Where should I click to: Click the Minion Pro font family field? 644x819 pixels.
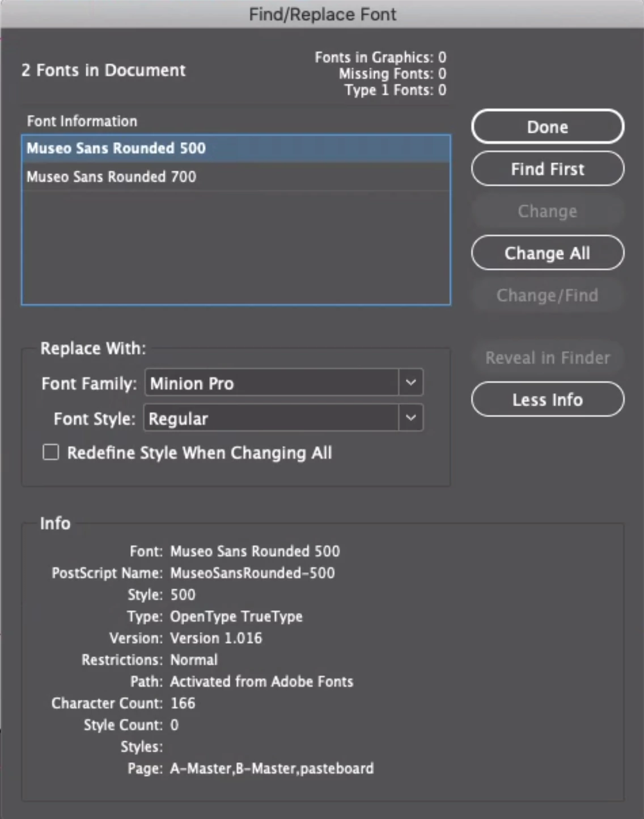pos(272,383)
